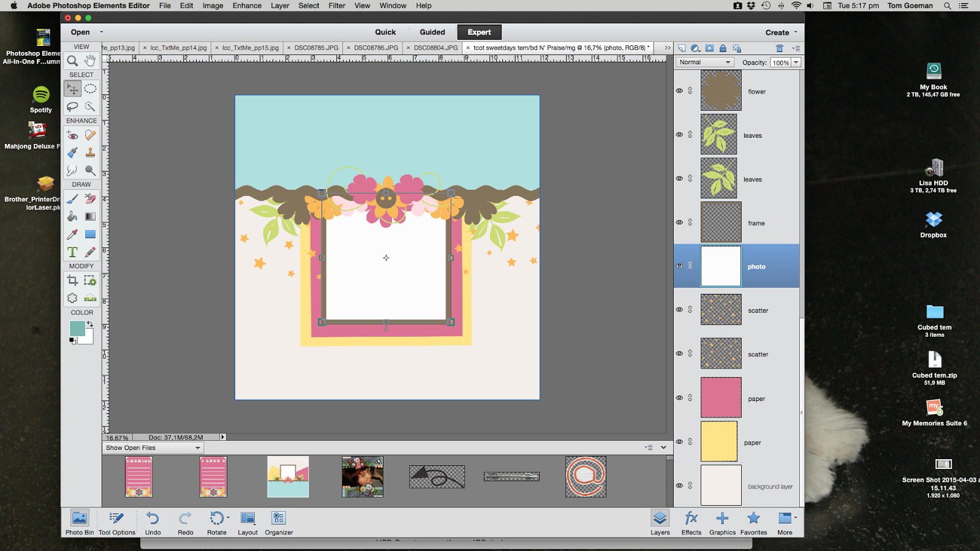Create a new layer in Layers panel
The image size is (980, 551).
point(682,48)
